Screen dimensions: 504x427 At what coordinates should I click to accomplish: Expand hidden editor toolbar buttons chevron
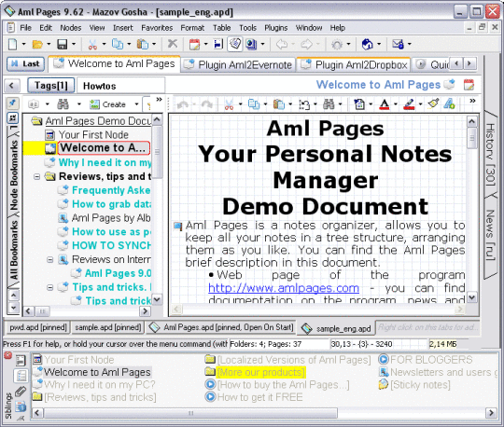click(472, 101)
